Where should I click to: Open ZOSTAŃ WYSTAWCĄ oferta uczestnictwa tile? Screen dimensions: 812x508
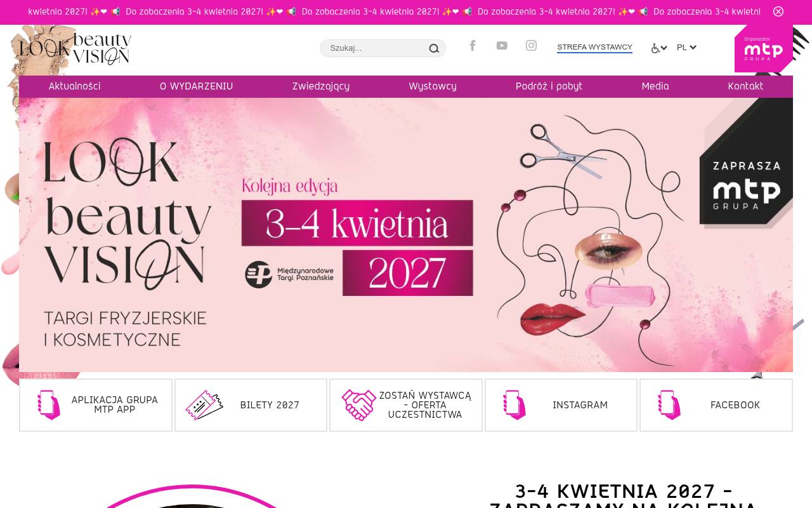pyautogui.click(x=406, y=405)
